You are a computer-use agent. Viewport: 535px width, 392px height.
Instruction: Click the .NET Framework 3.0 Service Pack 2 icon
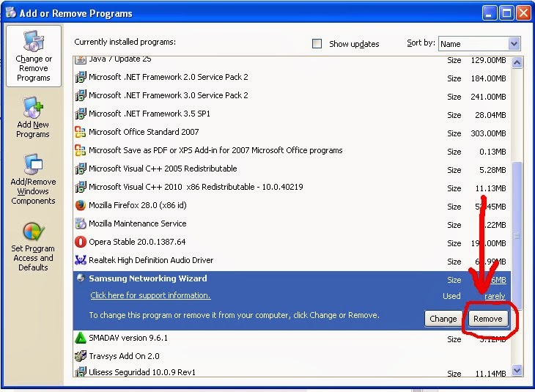point(81,95)
